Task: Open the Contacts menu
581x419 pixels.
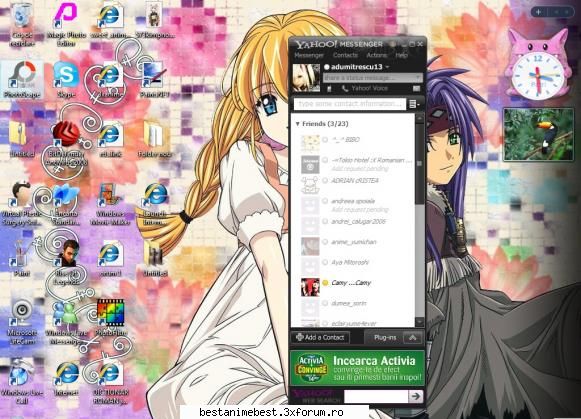Action: (345, 55)
